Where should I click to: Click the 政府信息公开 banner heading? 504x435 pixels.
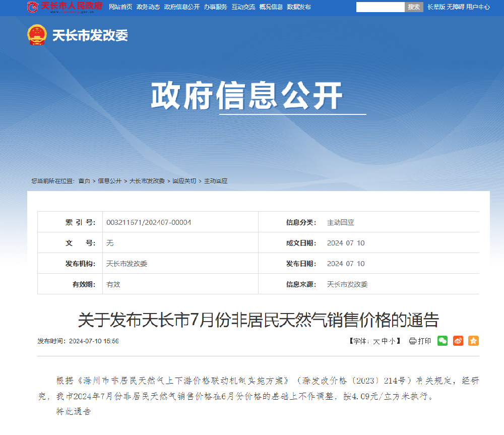[247, 95]
